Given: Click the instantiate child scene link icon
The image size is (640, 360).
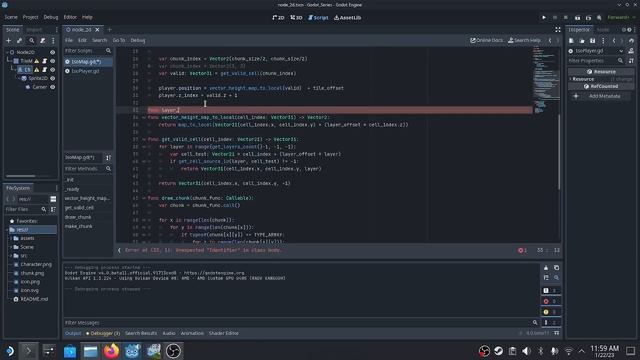Looking at the screenshot, I should (x=19, y=40).
